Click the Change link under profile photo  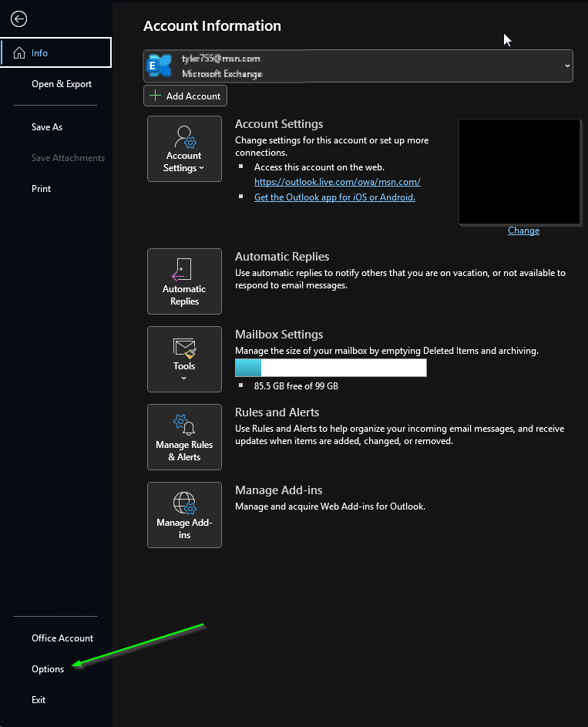point(523,231)
